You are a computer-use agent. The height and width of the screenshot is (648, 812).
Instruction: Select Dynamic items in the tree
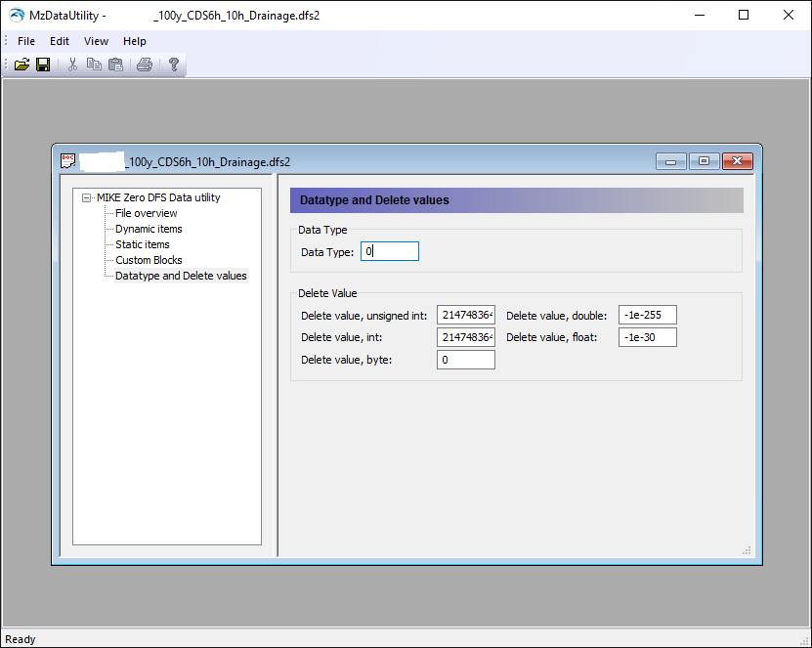149,229
